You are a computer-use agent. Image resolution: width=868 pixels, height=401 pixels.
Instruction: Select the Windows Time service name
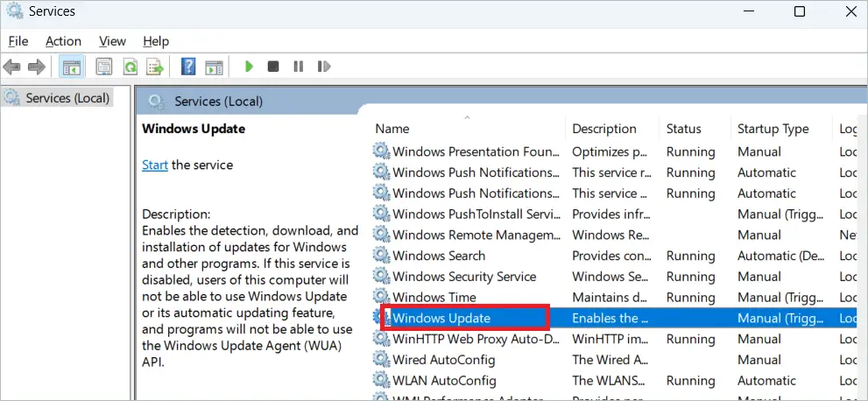click(x=434, y=297)
